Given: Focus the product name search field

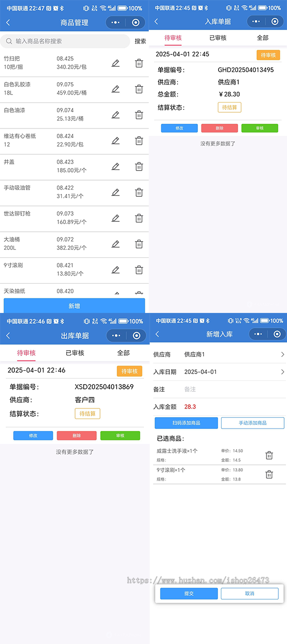Looking at the screenshot, I should 65,42.
